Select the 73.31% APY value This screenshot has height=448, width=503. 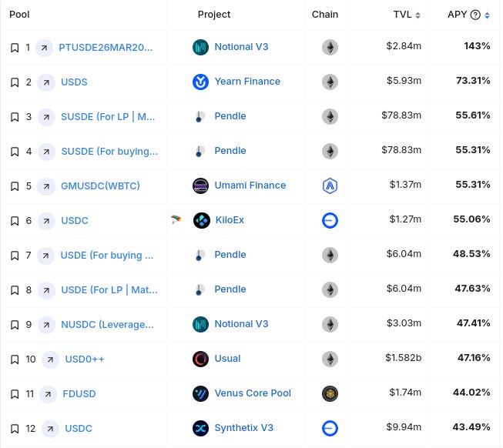coord(473,81)
